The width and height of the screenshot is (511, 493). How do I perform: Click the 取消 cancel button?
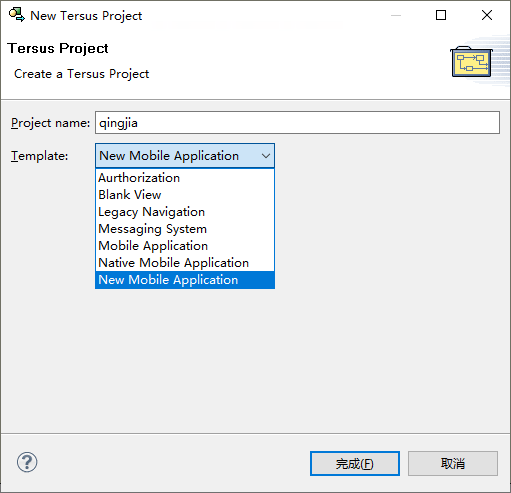click(x=453, y=464)
